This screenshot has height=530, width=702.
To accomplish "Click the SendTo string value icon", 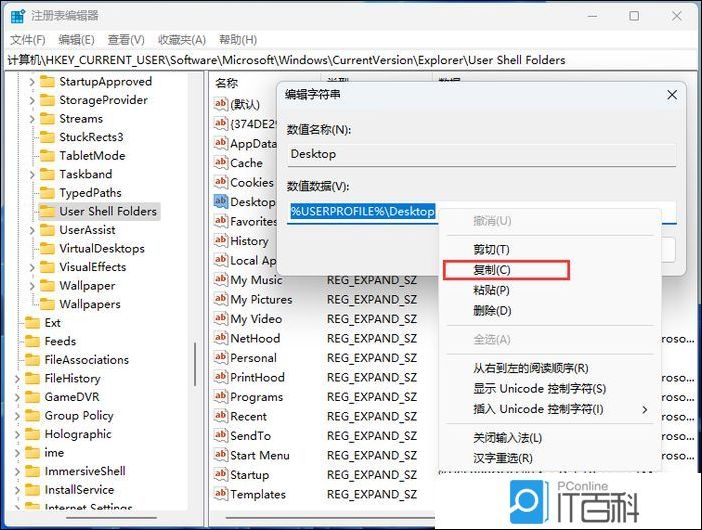I will 220,436.
